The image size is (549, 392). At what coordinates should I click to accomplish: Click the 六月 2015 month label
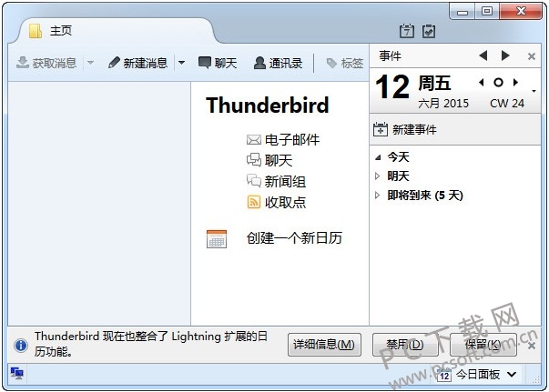443,103
